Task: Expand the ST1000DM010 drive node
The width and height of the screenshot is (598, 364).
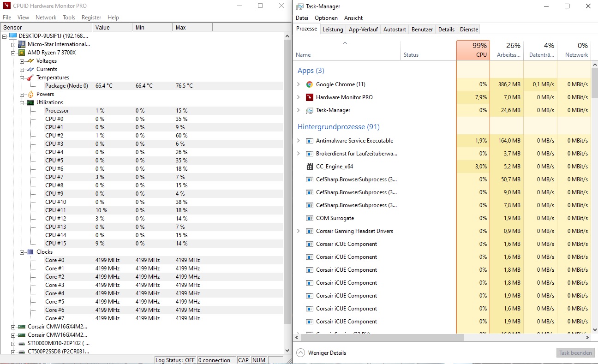Action: click(13, 343)
